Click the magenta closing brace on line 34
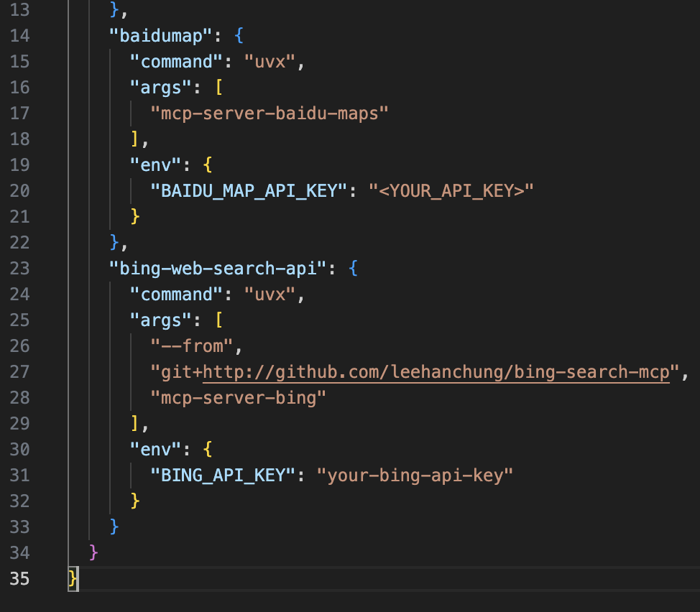This screenshot has height=612, width=700. (93, 553)
